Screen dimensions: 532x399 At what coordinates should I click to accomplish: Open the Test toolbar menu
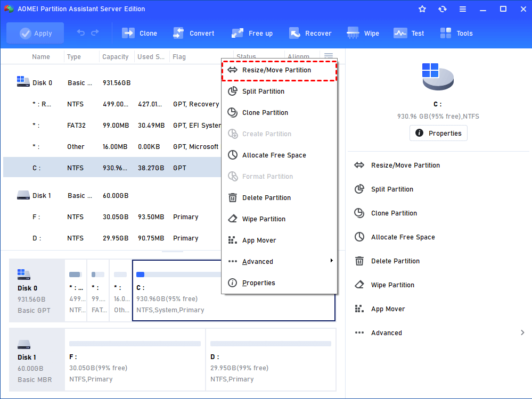coord(408,33)
